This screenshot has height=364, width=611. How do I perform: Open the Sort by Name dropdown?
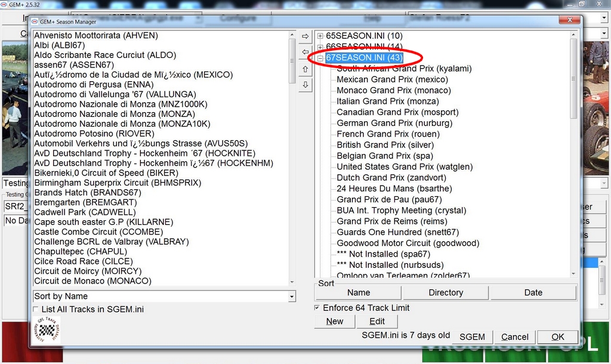tap(291, 297)
